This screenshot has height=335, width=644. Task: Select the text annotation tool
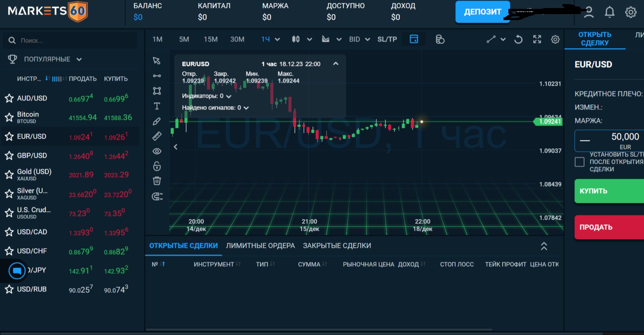(157, 106)
